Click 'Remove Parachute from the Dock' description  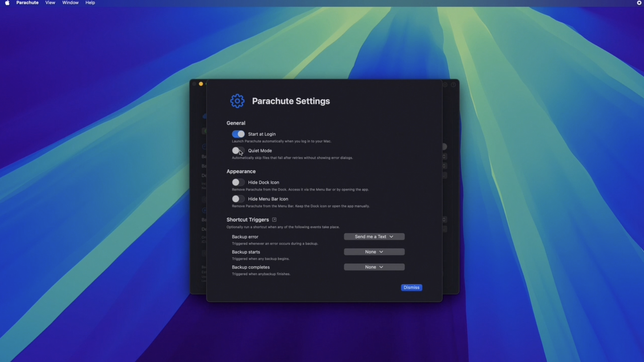(300, 189)
